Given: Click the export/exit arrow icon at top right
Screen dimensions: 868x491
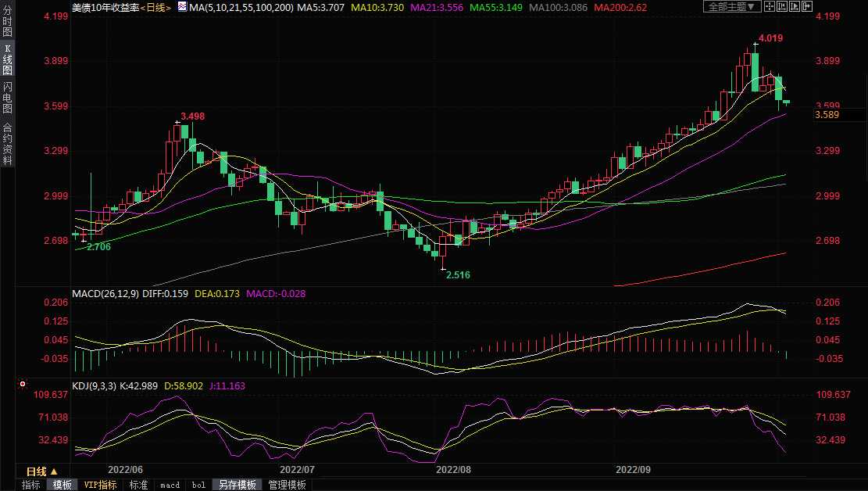Looking at the screenshot, I should click(807, 6).
